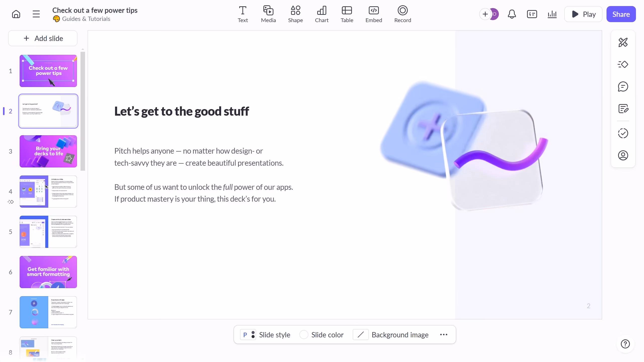The width and height of the screenshot is (644, 362).
Task: Click the presentation title text
Action: coord(95,10)
